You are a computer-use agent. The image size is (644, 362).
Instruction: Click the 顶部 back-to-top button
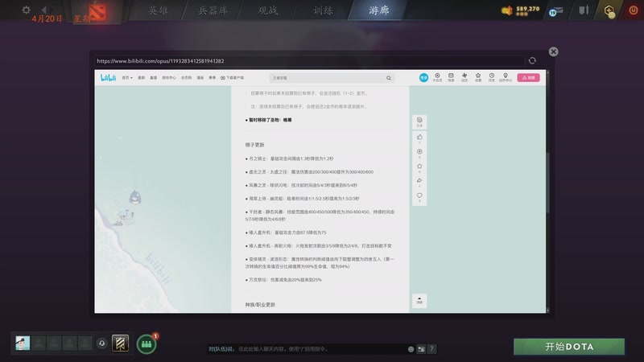(419, 300)
